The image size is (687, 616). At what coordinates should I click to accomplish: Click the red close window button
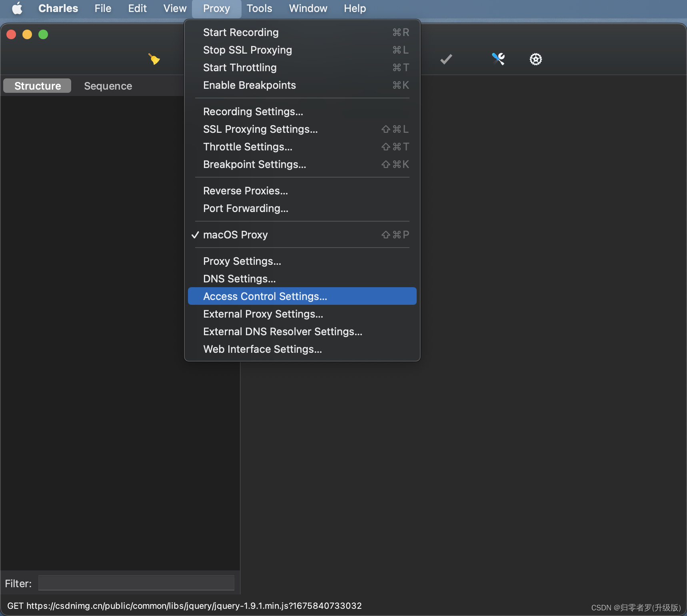click(11, 34)
